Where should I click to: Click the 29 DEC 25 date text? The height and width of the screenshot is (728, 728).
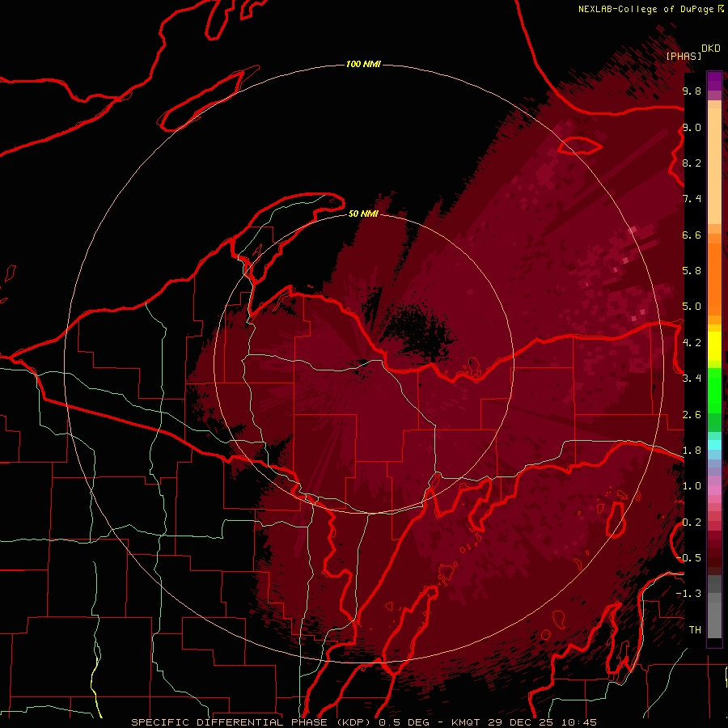tap(521, 722)
